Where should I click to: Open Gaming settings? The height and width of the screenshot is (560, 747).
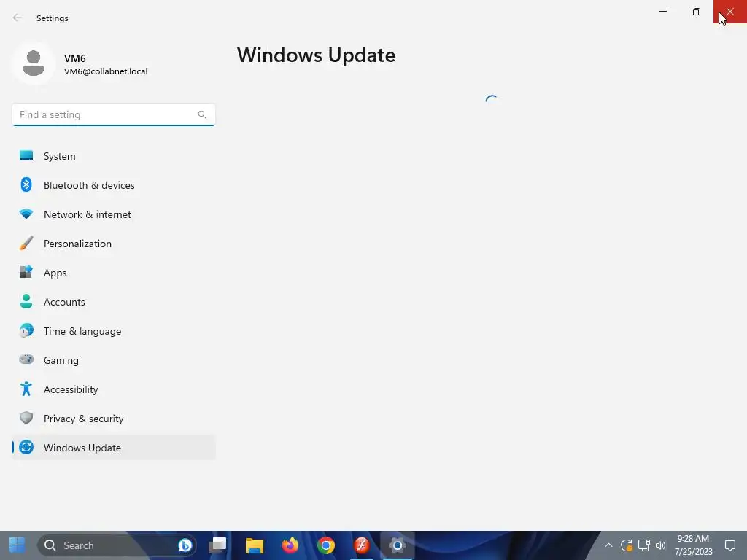click(x=113, y=360)
